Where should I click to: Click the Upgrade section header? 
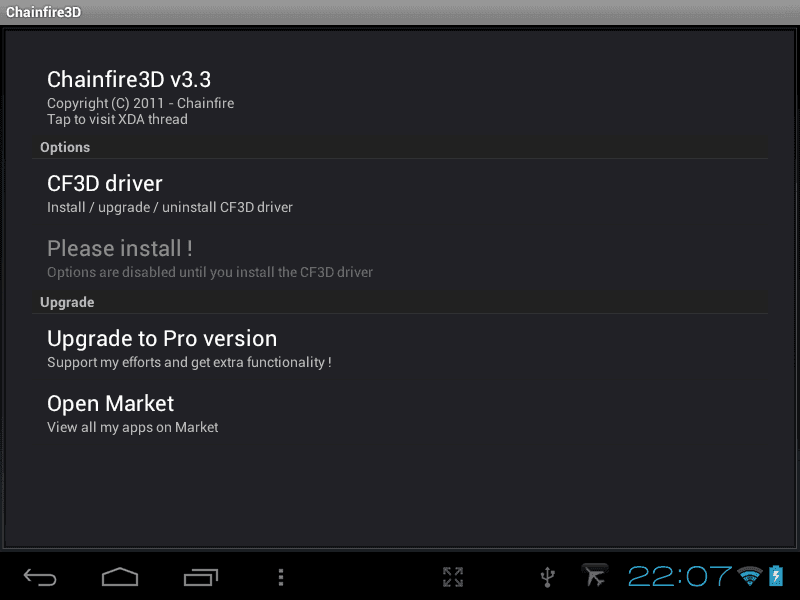pos(400,303)
